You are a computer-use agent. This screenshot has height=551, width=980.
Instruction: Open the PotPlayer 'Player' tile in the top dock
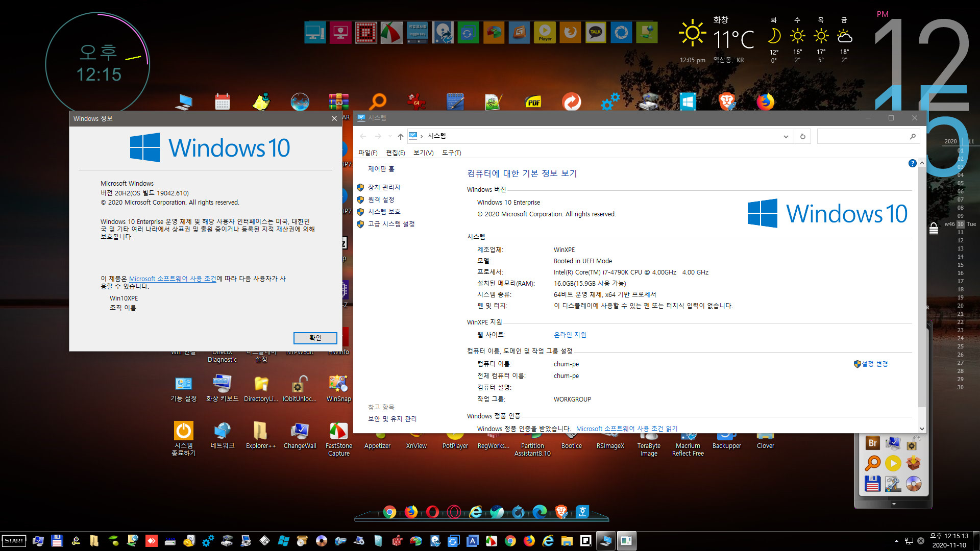(545, 33)
